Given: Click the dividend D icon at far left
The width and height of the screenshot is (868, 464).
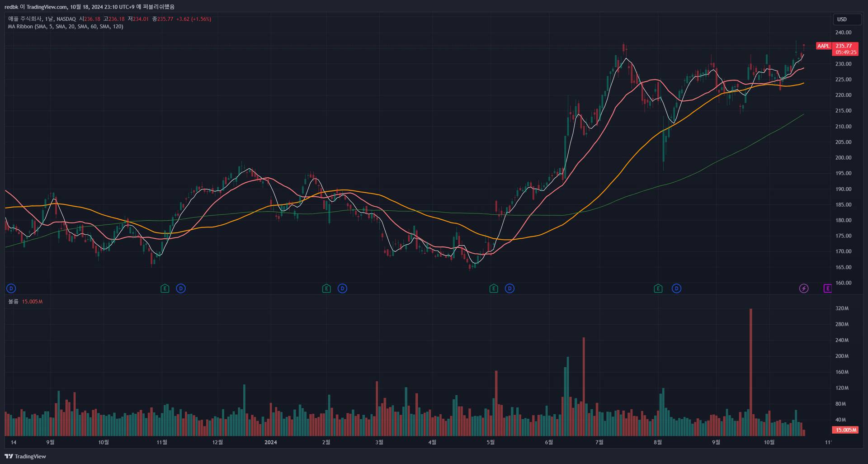Looking at the screenshot, I should (x=11, y=289).
